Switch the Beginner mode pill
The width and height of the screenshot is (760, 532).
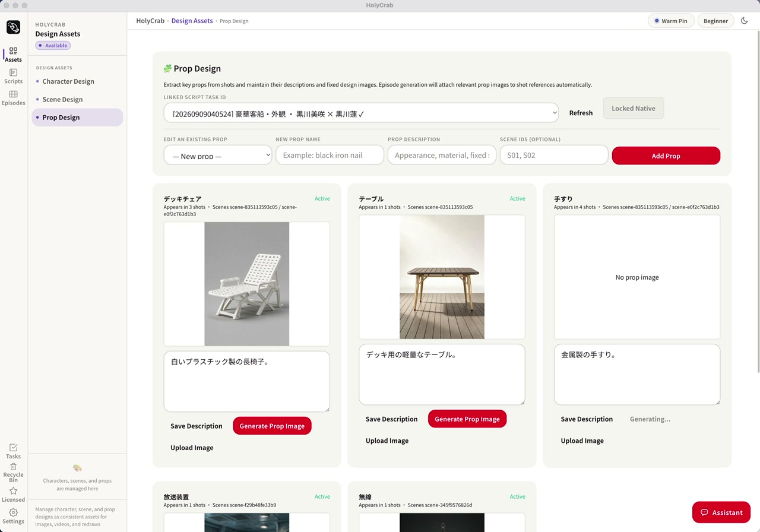[x=715, y=21]
